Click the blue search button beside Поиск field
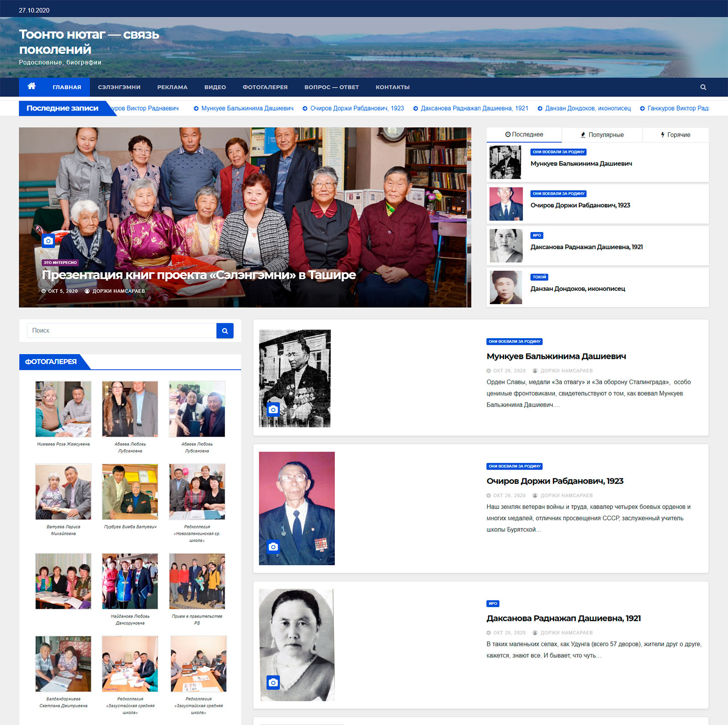 225,331
